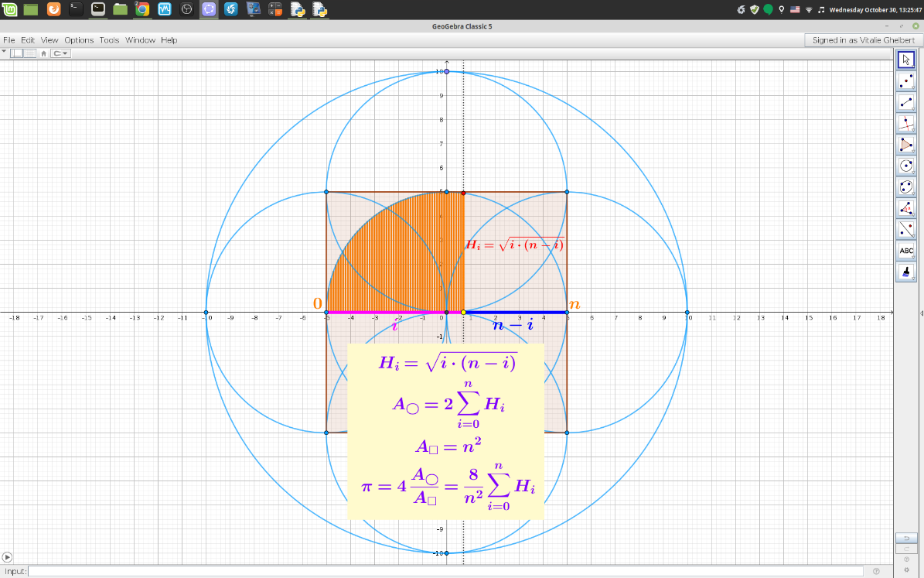Viewport: 924px width, 578px height.
Task: Click the A□ = n² formula line
Action: click(x=448, y=446)
